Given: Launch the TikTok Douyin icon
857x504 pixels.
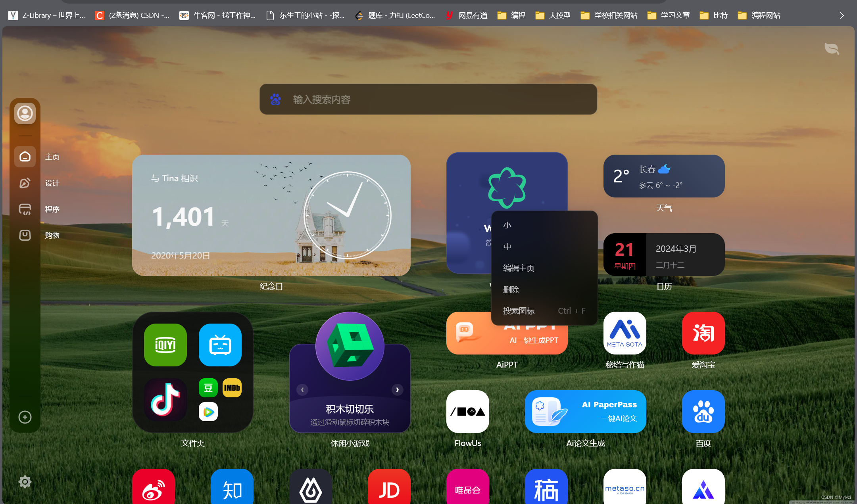Looking at the screenshot, I should [x=165, y=400].
